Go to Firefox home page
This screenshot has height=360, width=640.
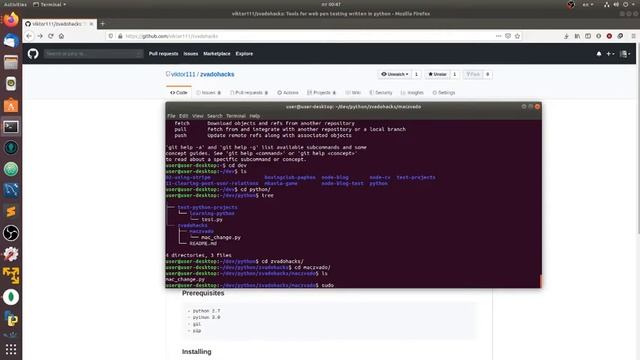[x=61, y=36]
